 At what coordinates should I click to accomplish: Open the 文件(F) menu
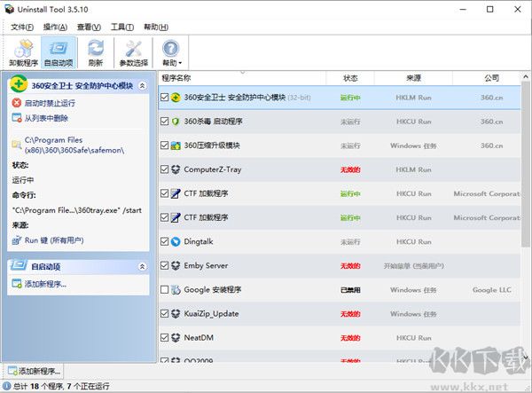[x=22, y=28]
